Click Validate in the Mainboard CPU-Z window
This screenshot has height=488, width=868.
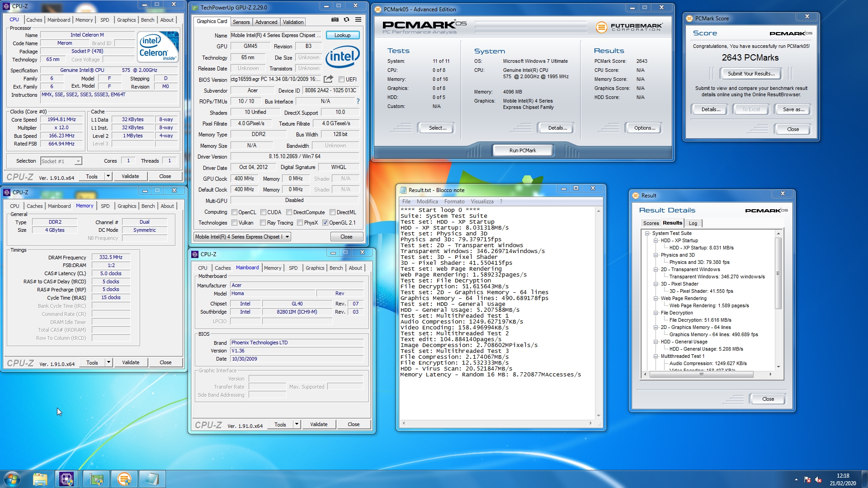tap(319, 424)
